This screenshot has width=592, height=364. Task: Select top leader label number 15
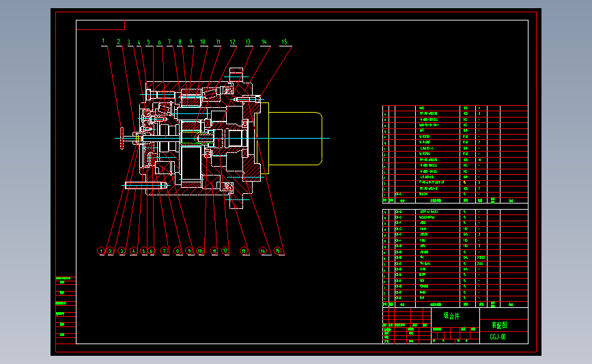[x=284, y=42]
